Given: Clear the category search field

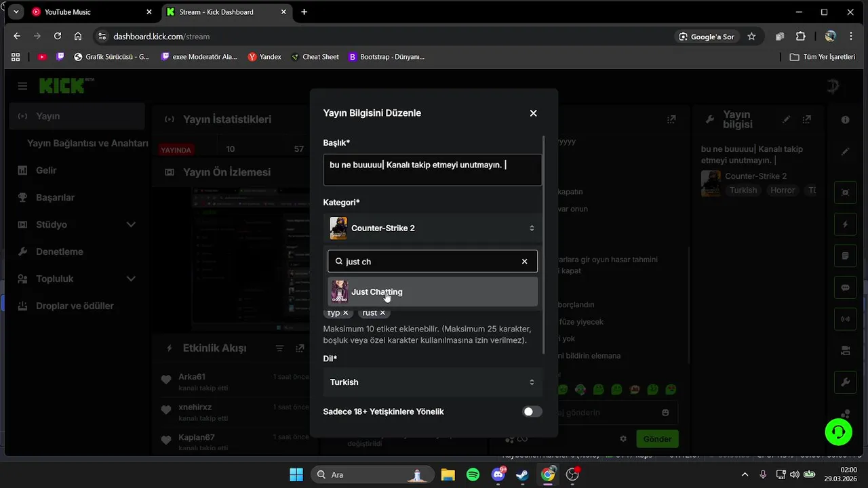Looking at the screenshot, I should click(x=524, y=262).
